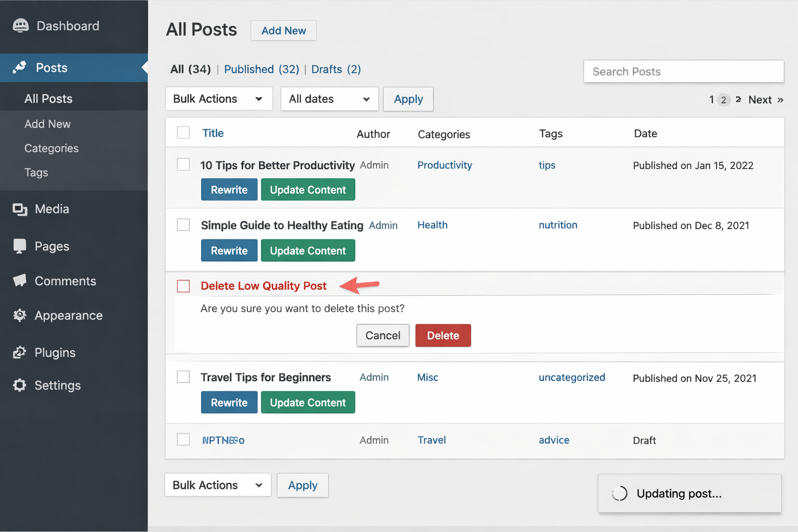Viewport: 798px width, 532px height.
Task: Open Appearance via its sidebar icon
Action: [20, 315]
